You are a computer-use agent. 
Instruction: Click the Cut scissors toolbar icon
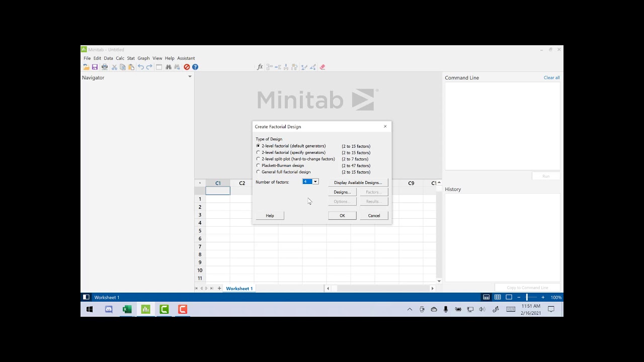pyautogui.click(x=114, y=67)
